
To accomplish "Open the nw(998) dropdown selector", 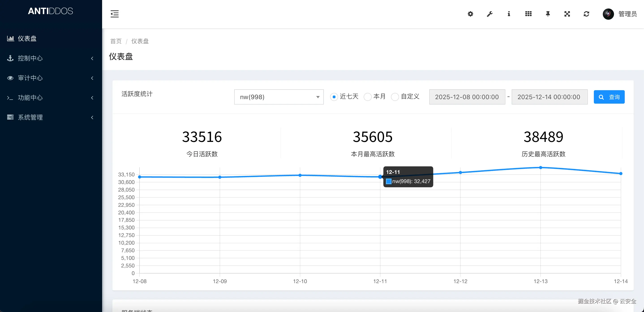I will [x=279, y=97].
